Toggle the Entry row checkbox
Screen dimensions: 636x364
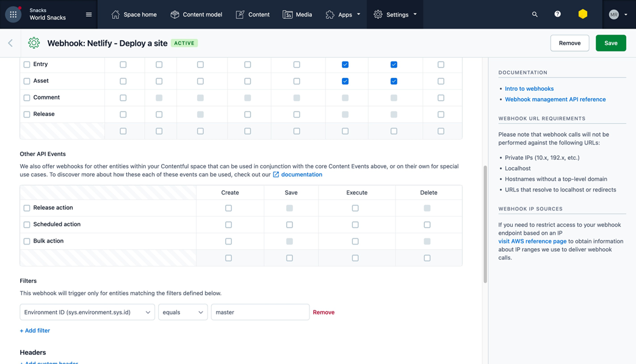click(x=27, y=65)
